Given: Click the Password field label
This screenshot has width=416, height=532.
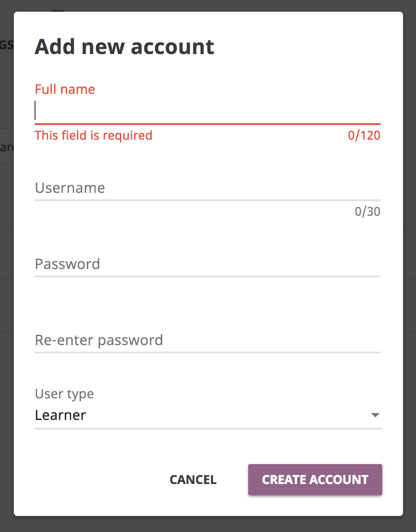Looking at the screenshot, I should click(67, 264).
